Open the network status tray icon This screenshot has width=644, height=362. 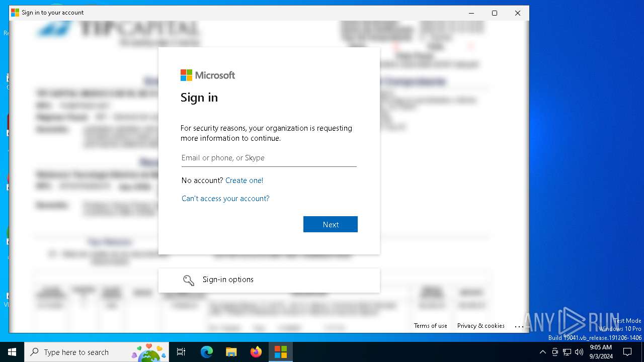click(x=567, y=352)
